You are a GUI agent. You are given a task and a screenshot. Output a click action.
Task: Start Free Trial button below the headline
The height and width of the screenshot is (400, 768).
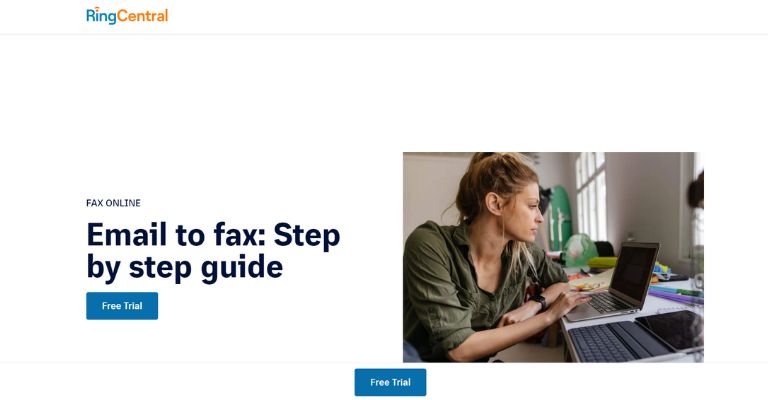122,306
